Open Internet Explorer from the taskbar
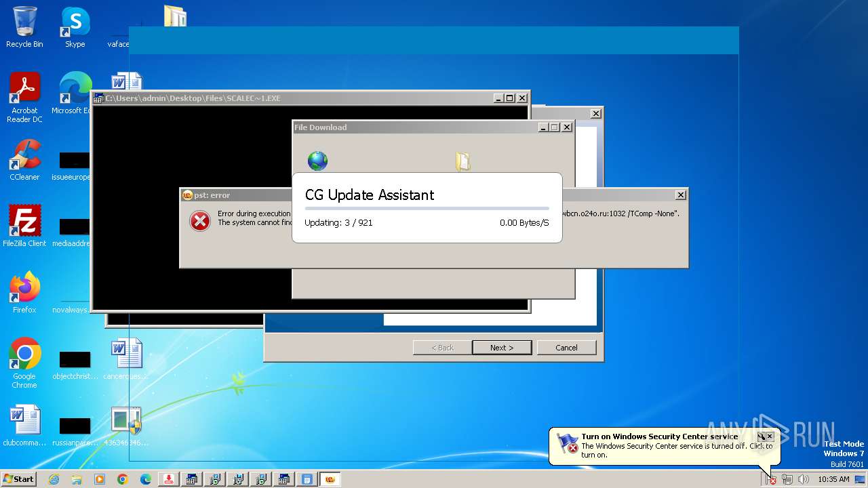 pos(54,479)
